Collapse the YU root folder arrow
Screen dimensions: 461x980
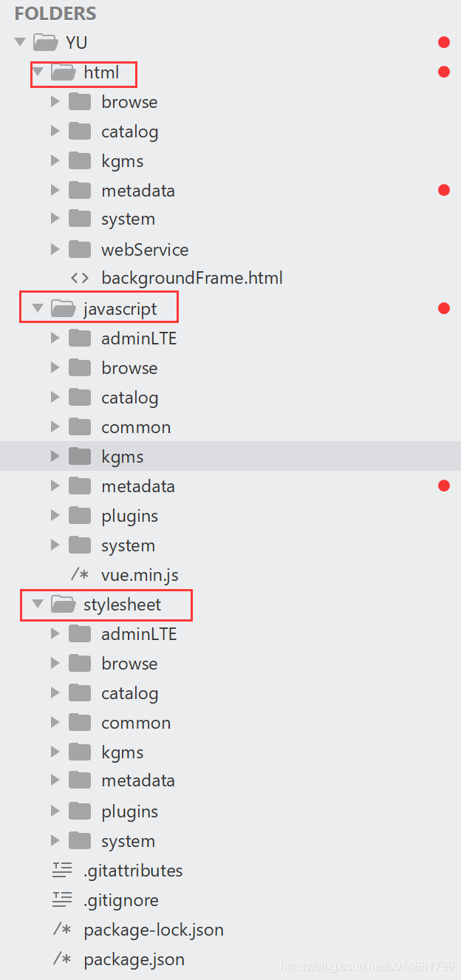click(x=20, y=42)
